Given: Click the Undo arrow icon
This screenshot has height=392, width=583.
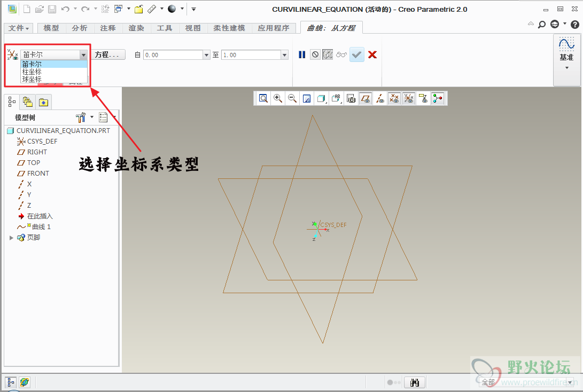Looking at the screenshot, I should [x=65, y=9].
